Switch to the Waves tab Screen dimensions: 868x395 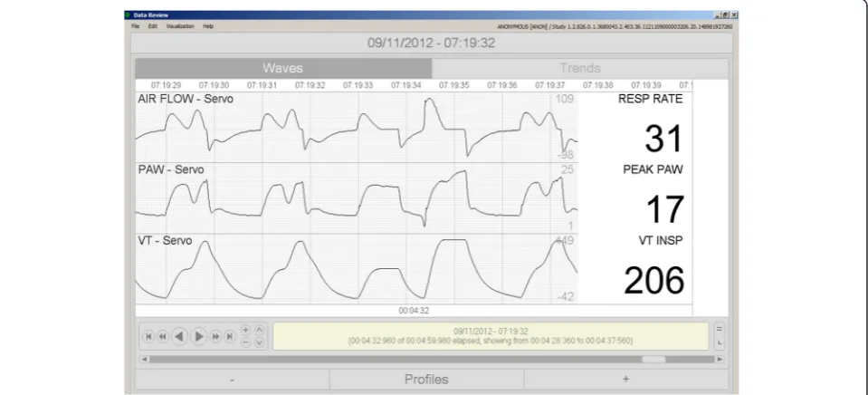(x=283, y=68)
